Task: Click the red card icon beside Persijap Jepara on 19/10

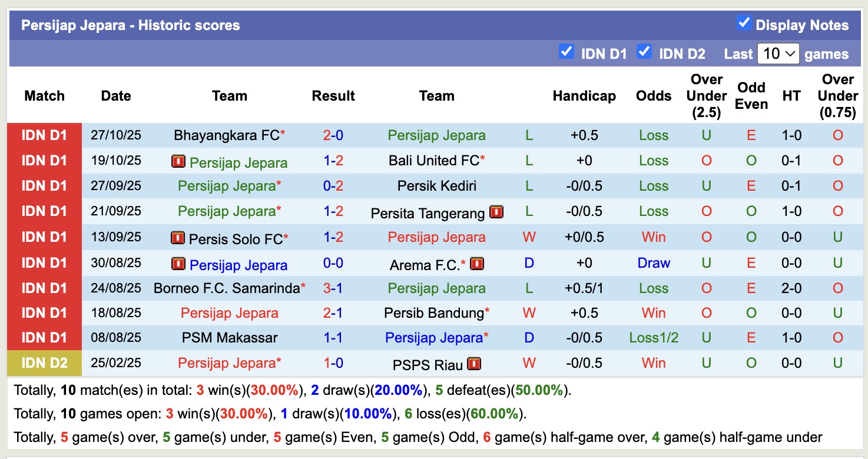Action: (x=178, y=161)
